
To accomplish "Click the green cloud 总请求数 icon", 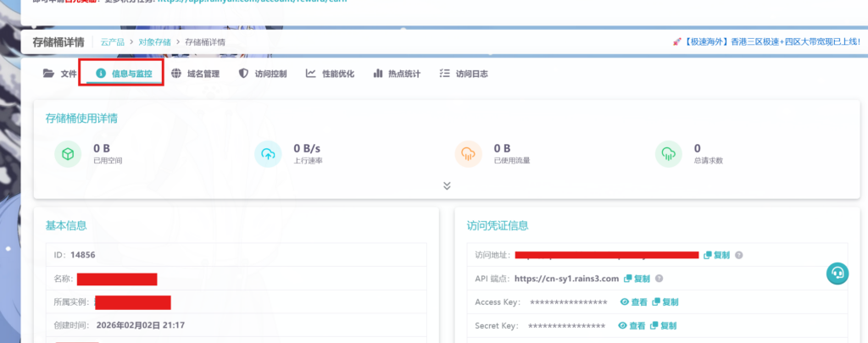I will (x=668, y=153).
